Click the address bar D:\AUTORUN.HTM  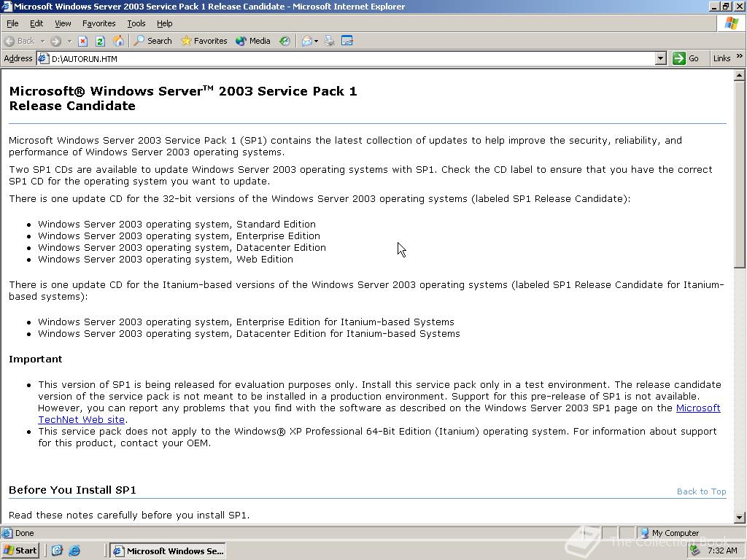pyautogui.click(x=352, y=58)
